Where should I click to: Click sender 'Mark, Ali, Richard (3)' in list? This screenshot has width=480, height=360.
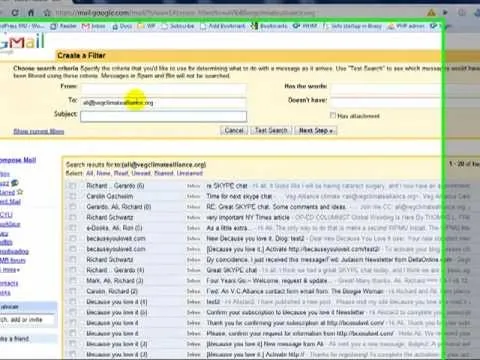[x=115, y=281]
